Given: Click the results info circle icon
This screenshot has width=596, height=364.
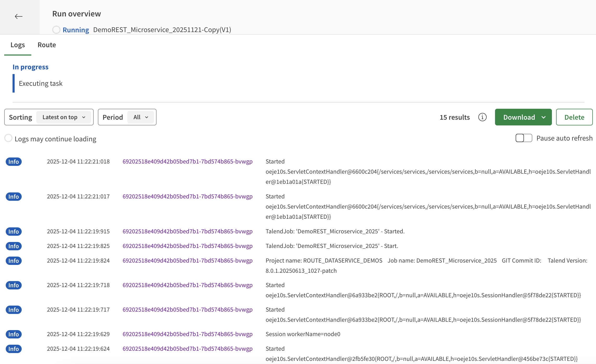Looking at the screenshot, I should click(x=482, y=117).
